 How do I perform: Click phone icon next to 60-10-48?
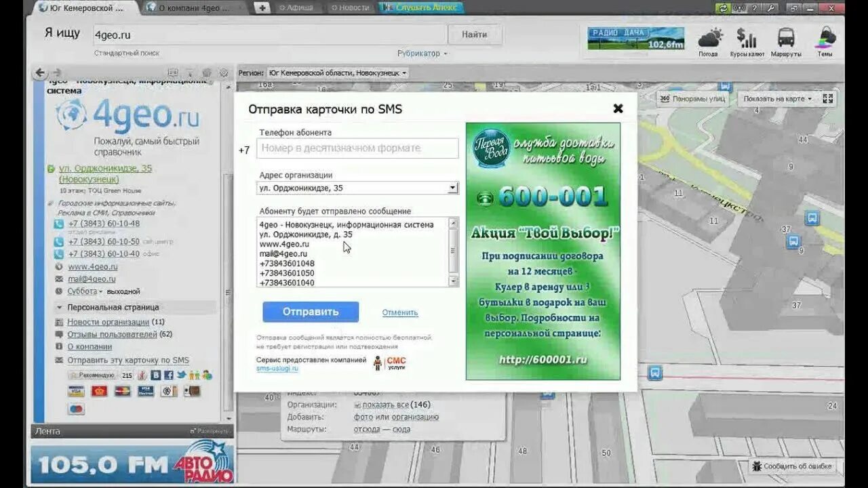pyautogui.click(x=60, y=224)
